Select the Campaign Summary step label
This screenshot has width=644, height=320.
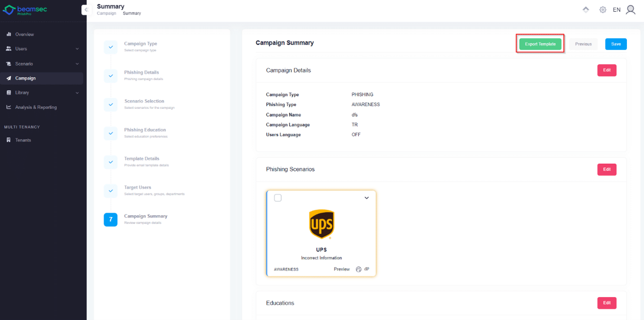click(145, 216)
